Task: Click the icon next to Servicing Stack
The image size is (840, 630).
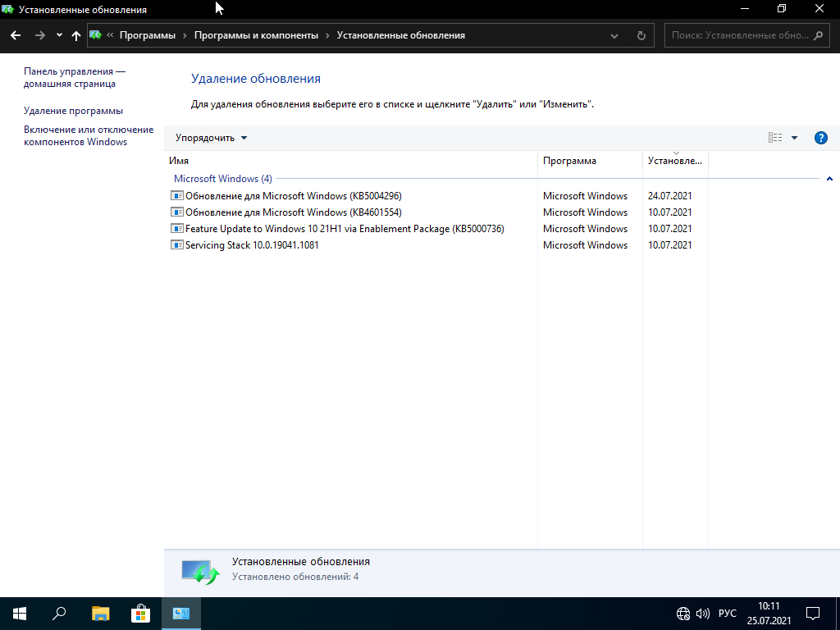Action: pyautogui.click(x=177, y=244)
